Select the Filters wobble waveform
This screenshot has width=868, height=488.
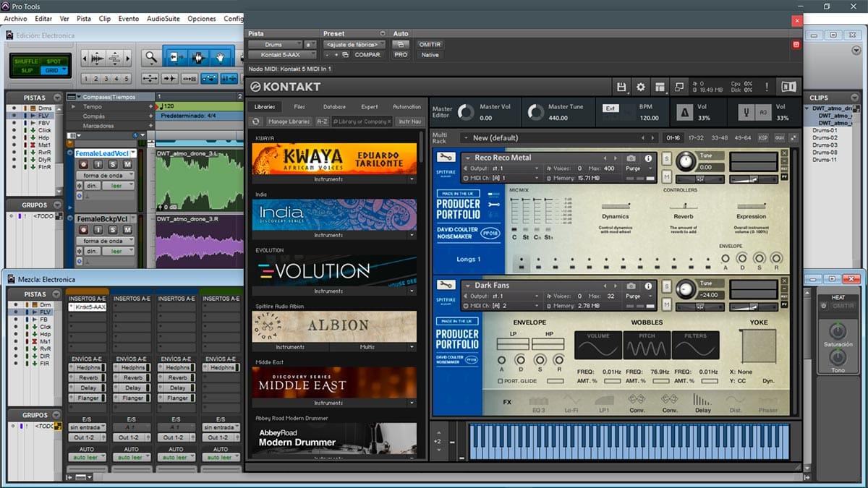point(695,346)
